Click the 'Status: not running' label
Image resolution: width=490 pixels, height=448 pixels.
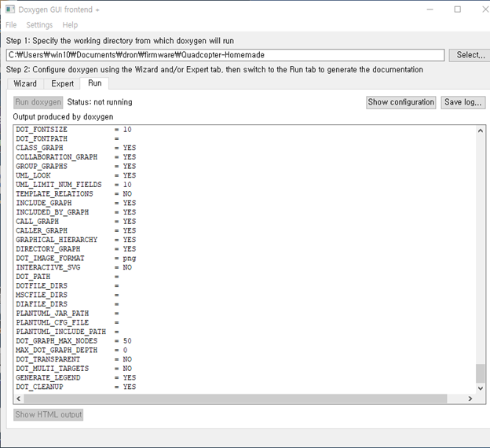pyautogui.click(x=100, y=102)
